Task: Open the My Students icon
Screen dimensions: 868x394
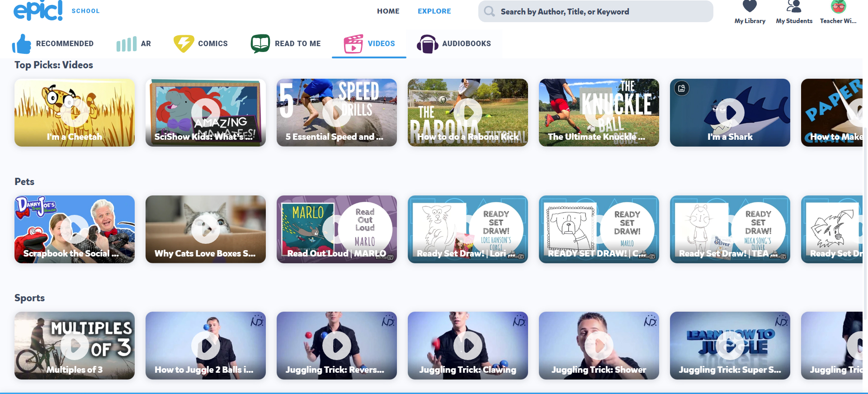Action: tap(794, 6)
